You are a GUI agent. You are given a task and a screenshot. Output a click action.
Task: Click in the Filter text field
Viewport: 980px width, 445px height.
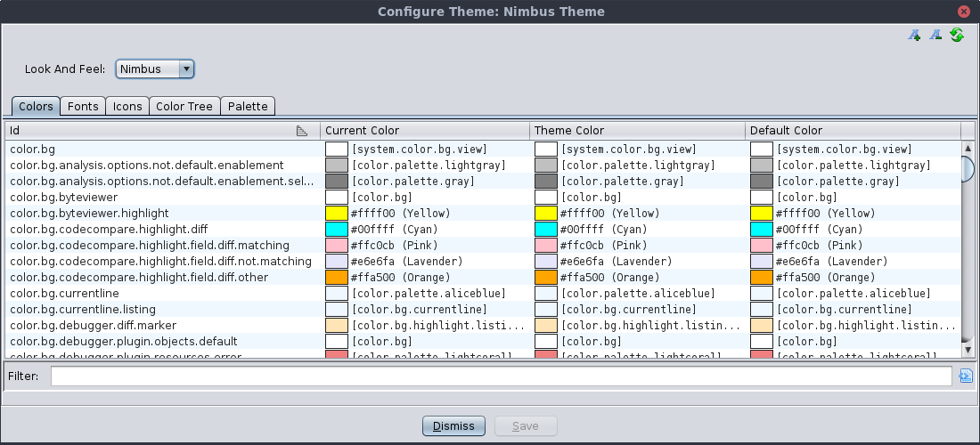pos(501,376)
